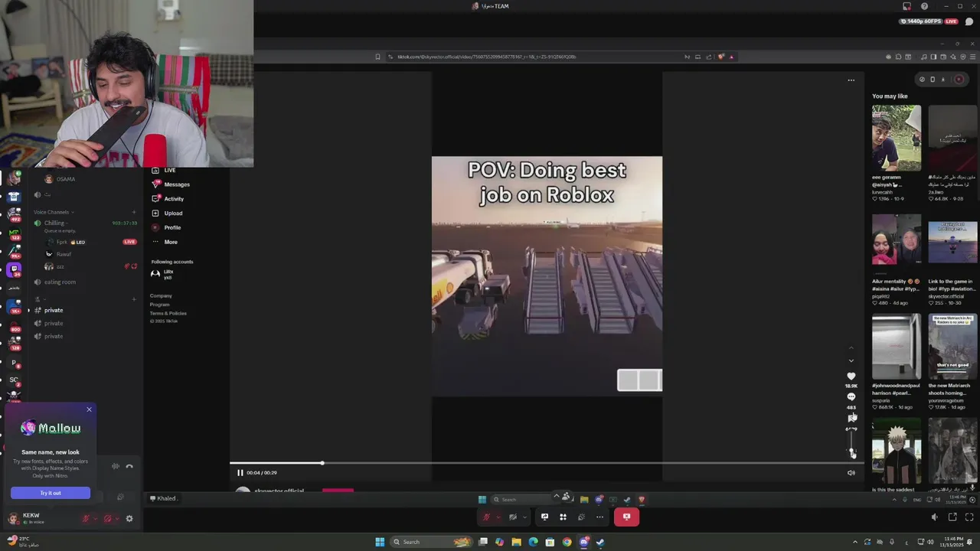Screen dimensions: 980x551
Task: Toggle the noise suppression icon
Action: [x=116, y=466]
